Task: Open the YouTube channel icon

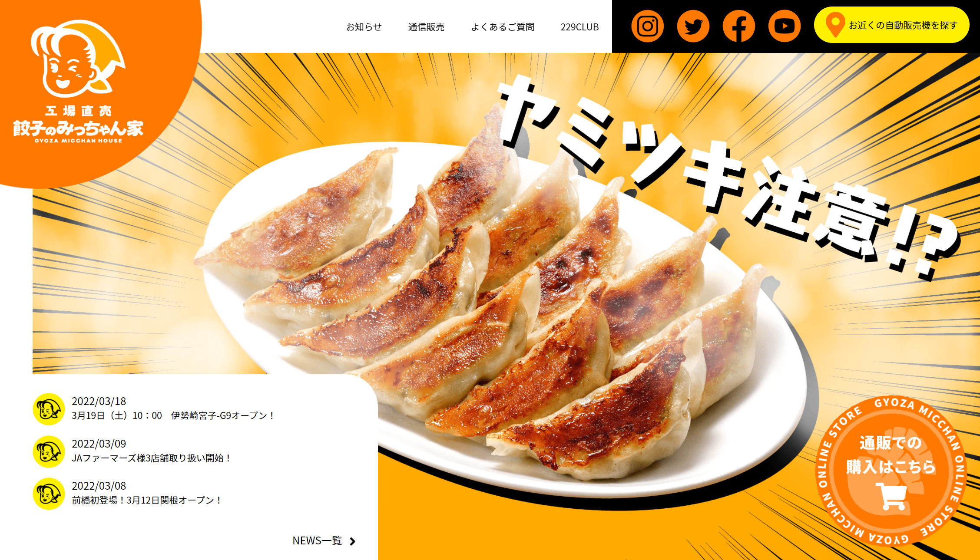Action: 784,26
